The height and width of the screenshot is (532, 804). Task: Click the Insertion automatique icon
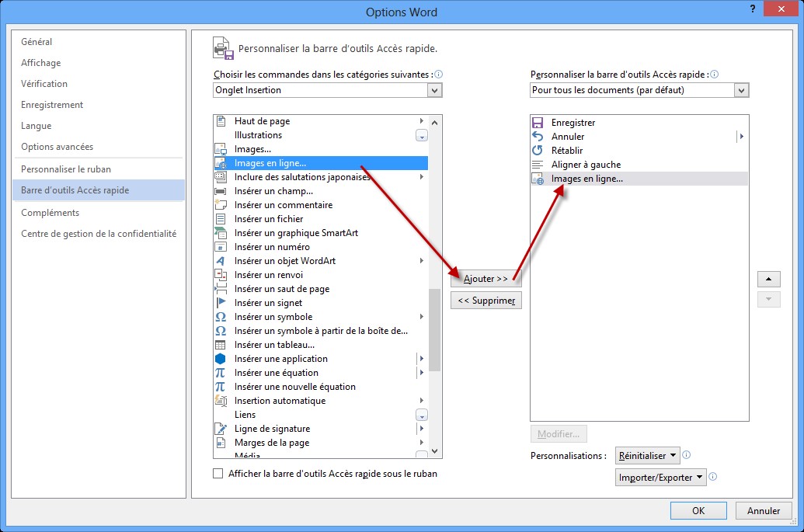click(x=221, y=401)
